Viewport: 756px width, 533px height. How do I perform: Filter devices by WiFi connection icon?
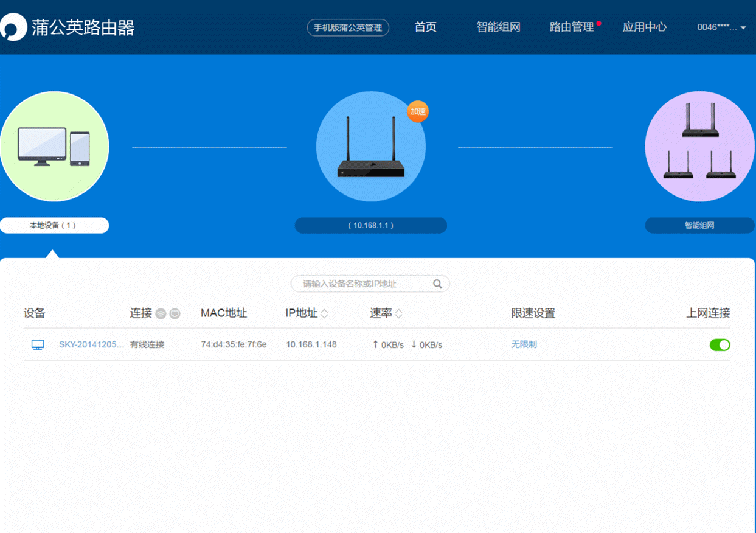(161, 313)
